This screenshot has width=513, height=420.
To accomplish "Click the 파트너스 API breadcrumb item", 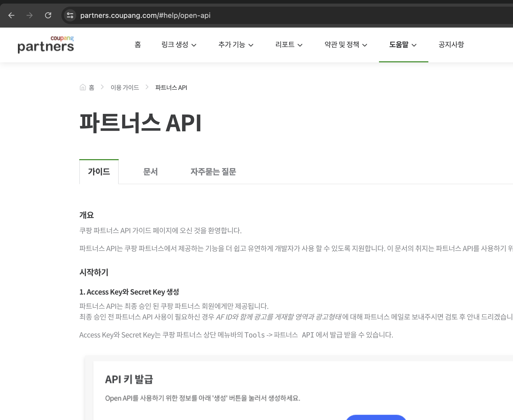I will (171, 88).
